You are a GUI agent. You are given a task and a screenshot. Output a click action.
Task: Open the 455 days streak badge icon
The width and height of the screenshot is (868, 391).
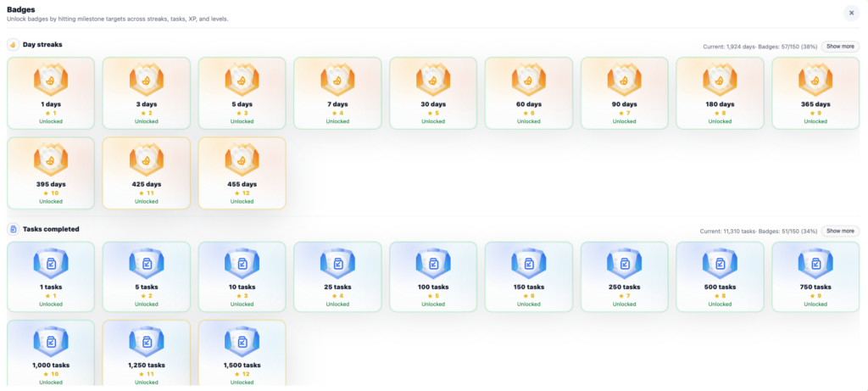click(242, 159)
